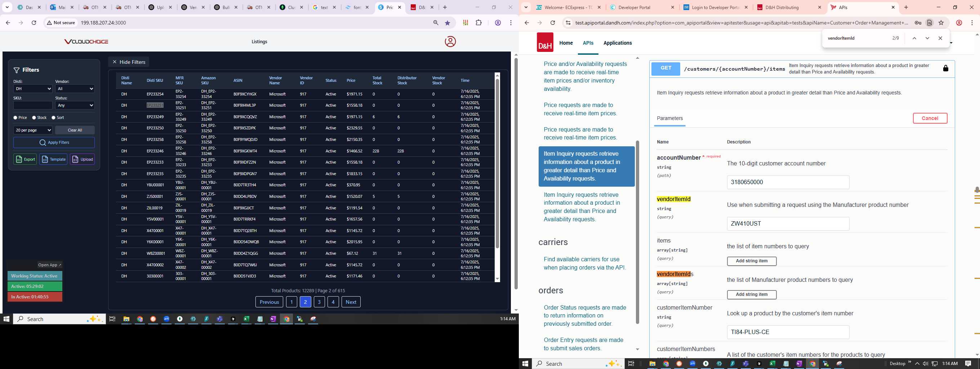Open the 20 per page dropdown

(33, 130)
